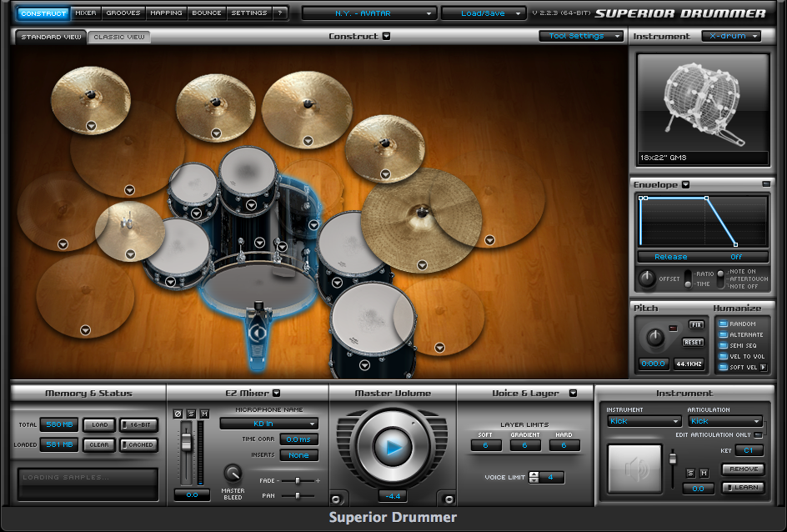Click the envelope top-right node handle
Viewport: 787px width, 532px height.
pos(707,198)
